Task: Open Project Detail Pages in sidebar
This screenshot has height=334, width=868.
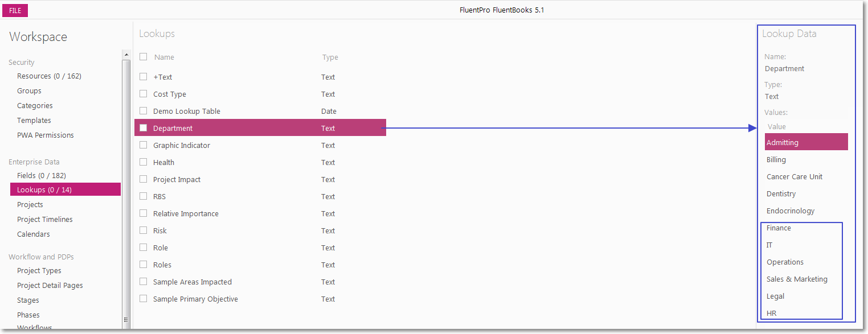Action: pos(50,286)
